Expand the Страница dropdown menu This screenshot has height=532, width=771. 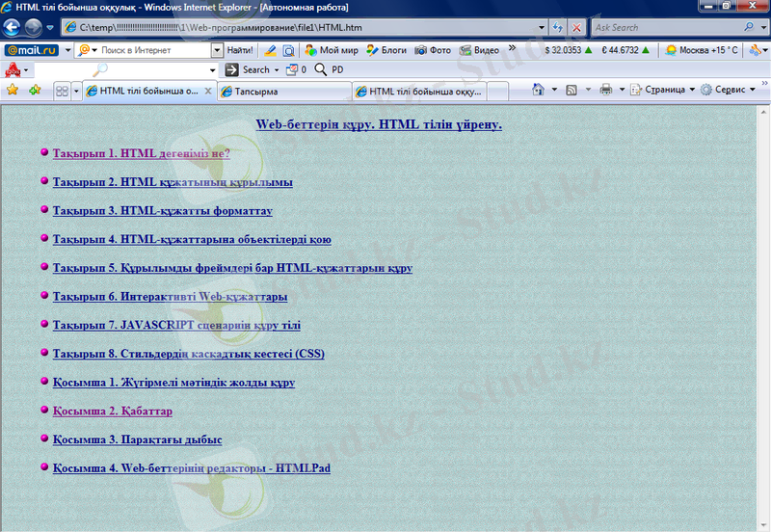[663, 90]
